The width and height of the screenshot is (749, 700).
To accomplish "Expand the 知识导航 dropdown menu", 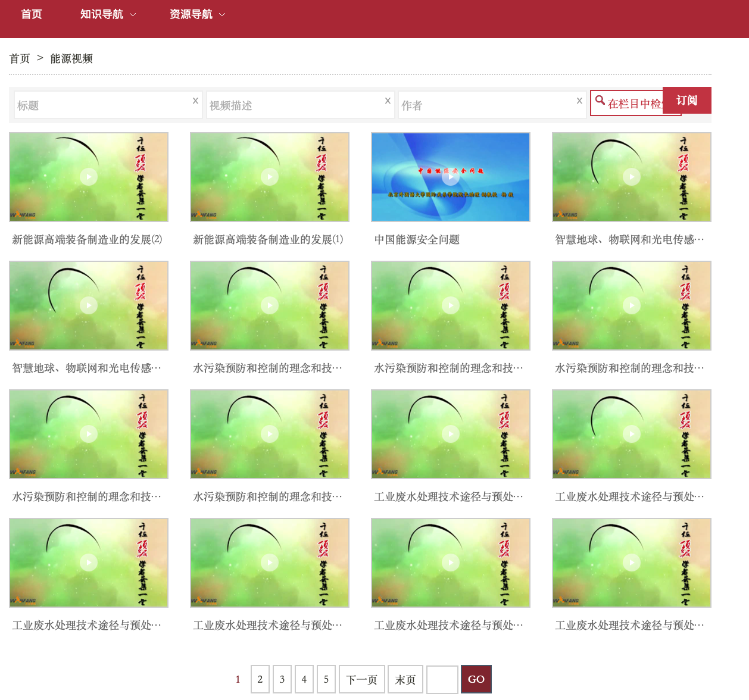I will tap(108, 14).
